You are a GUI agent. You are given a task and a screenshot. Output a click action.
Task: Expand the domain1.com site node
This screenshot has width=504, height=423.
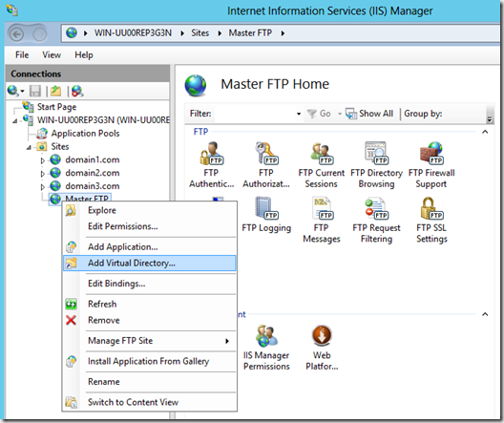point(42,160)
